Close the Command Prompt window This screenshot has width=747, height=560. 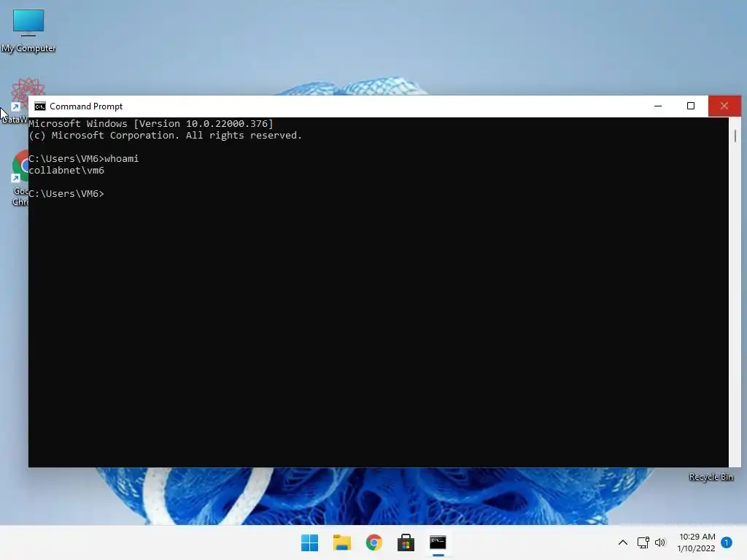724,106
